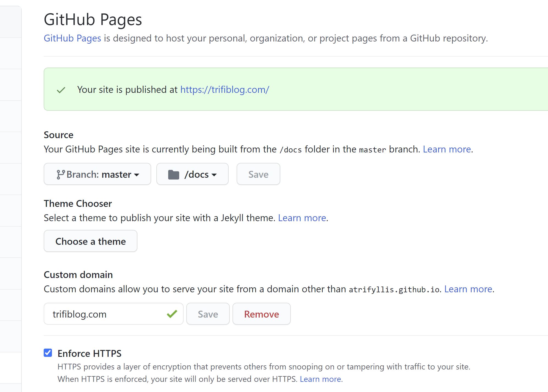
Task: Visit the published site https://trifiblog.com/
Action: tap(225, 90)
